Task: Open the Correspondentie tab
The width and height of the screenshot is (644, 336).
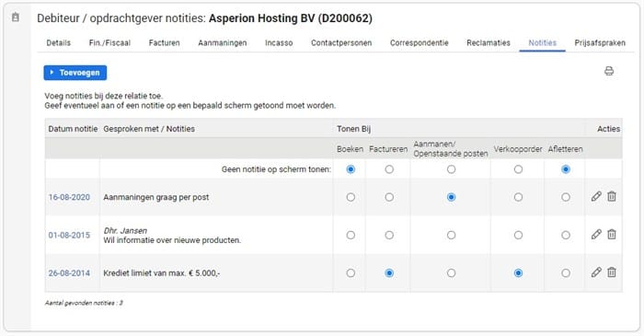Action: click(420, 42)
